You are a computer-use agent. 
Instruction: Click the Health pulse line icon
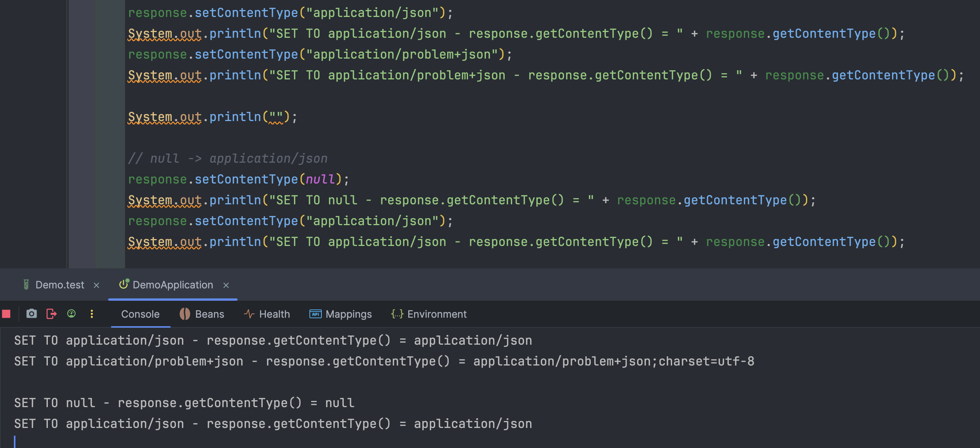tap(249, 314)
